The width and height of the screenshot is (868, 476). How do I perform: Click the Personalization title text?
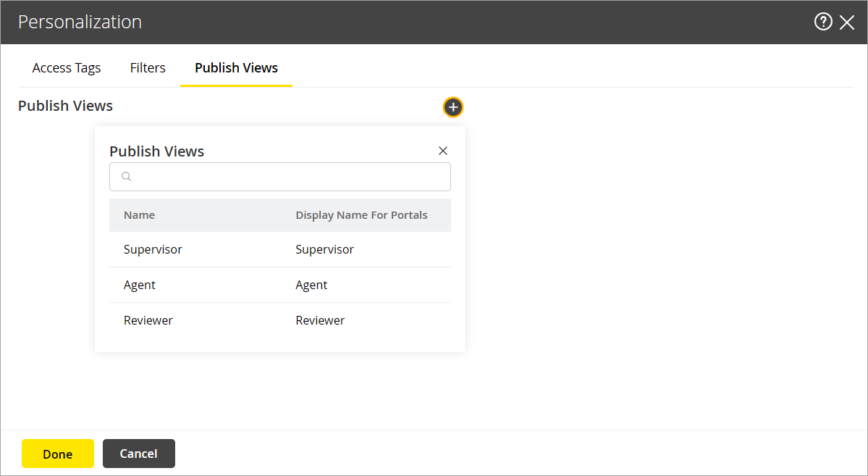click(x=80, y=22)
